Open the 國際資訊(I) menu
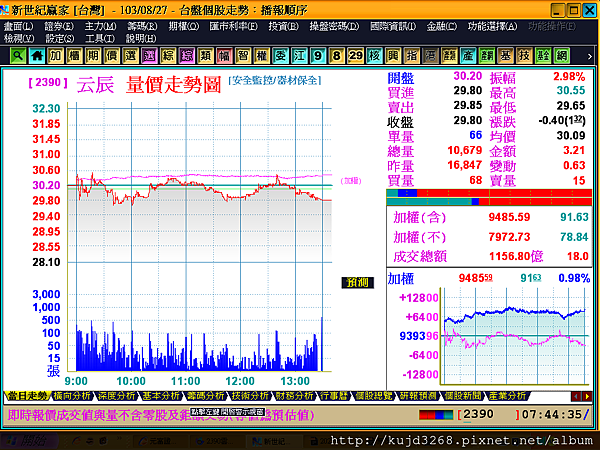600x450 pixels. (x=393, y=26)
